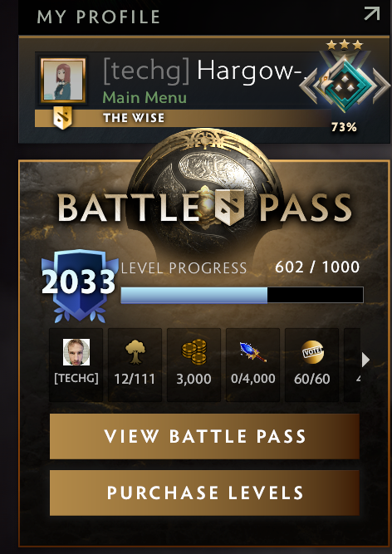Open the Vote token tile showing 60/60
This screenshot has height=554, width=392.
point(311,365)
